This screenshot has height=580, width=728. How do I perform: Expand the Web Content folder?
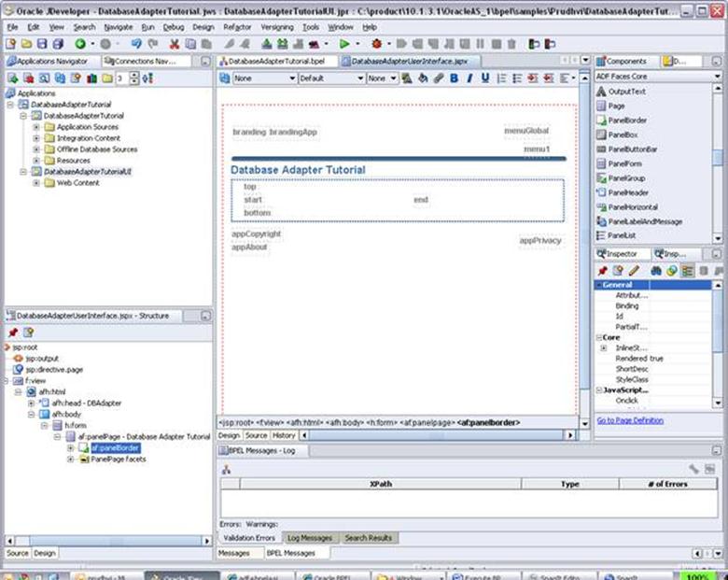(x=36, y=183)
